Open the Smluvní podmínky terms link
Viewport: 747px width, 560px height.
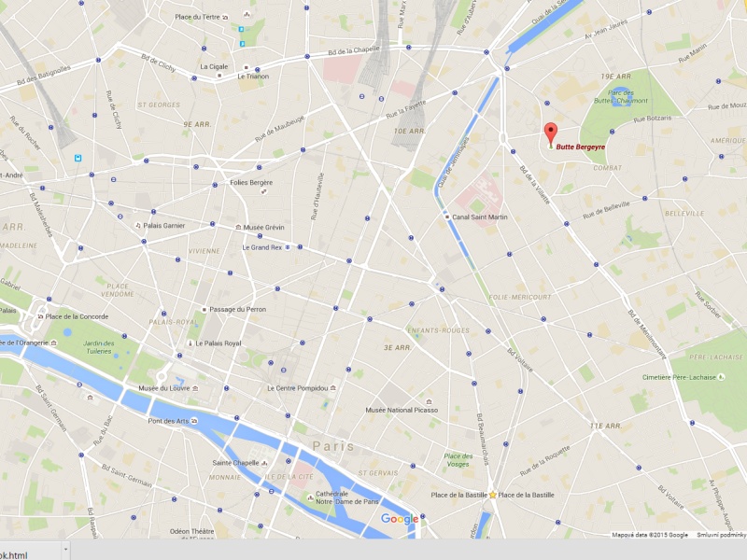coord(721,535)
